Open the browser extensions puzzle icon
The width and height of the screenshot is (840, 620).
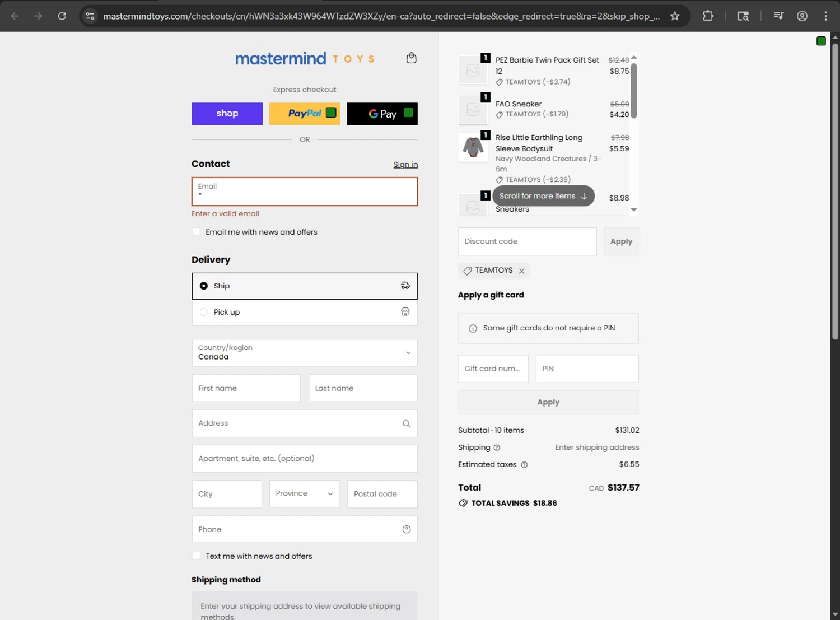click(x=708, y=16)
